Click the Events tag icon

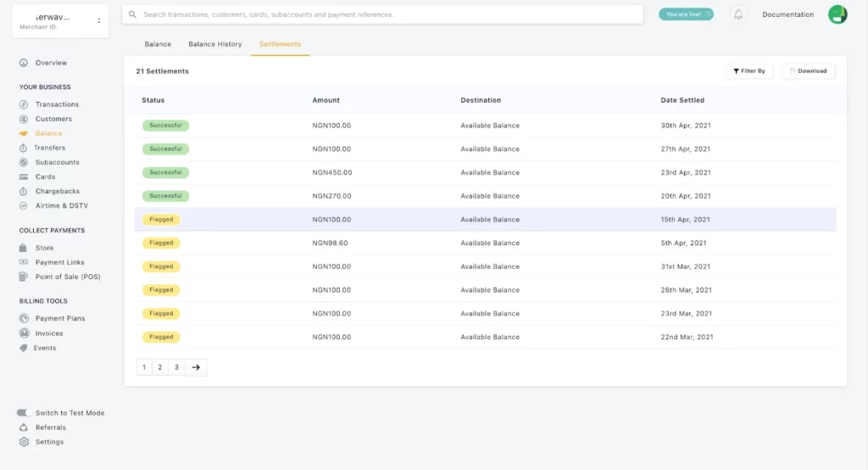pos(23,348)
